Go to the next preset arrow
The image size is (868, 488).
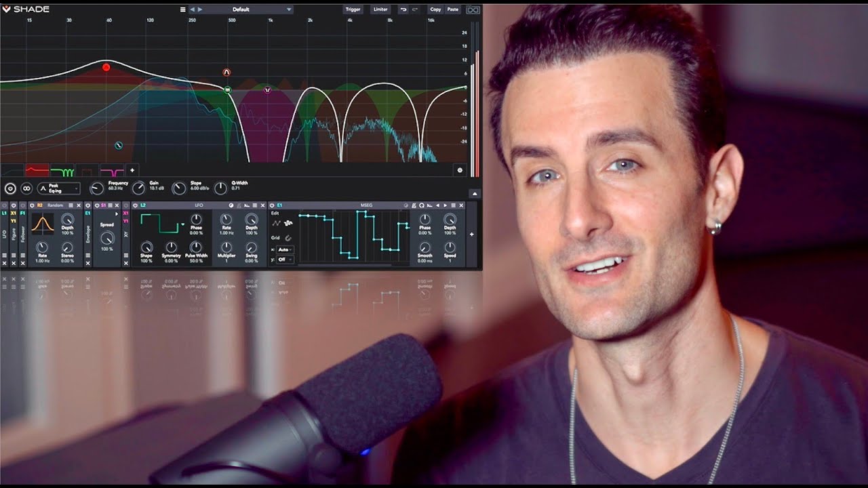coord(200,9)
